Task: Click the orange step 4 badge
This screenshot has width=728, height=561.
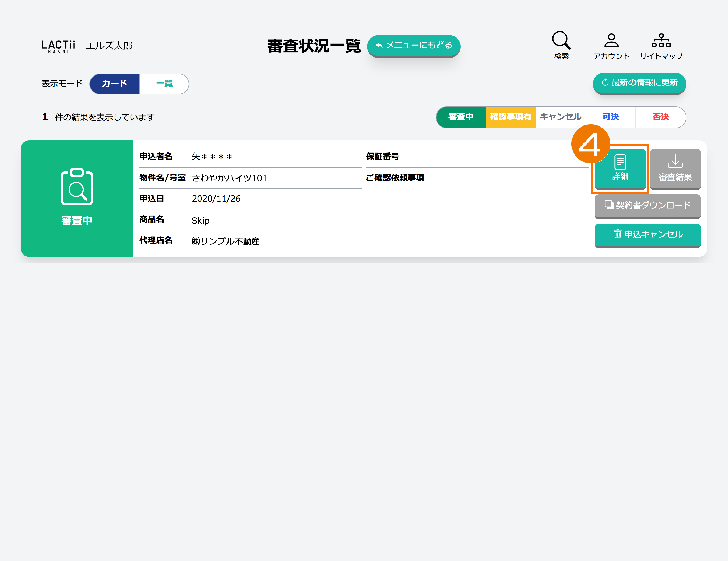Action: [x=590, y=144]
